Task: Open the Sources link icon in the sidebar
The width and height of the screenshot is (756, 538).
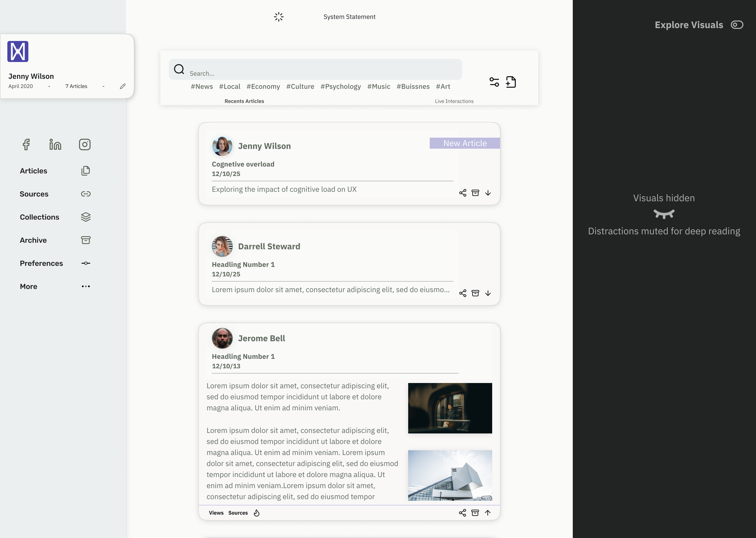Action: point(86,194)
